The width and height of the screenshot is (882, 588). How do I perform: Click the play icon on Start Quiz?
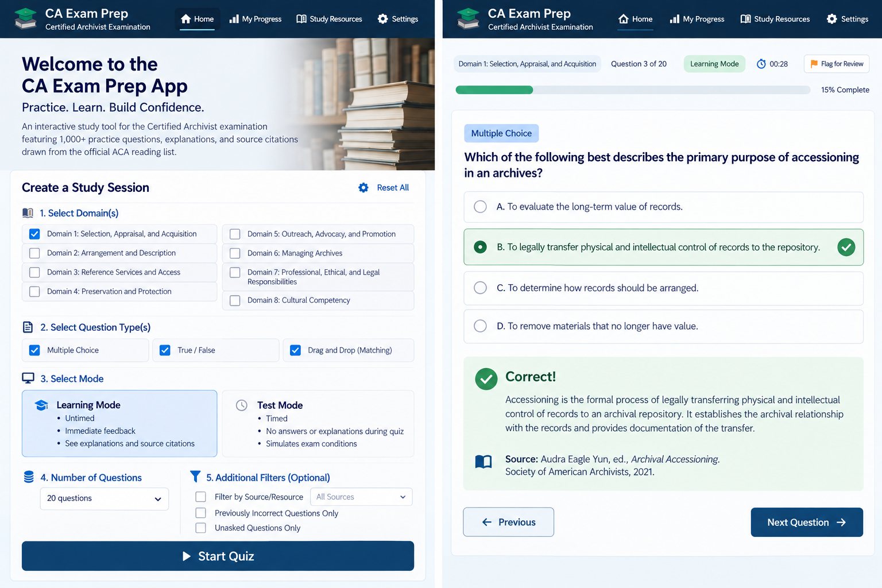pos(186,556)
